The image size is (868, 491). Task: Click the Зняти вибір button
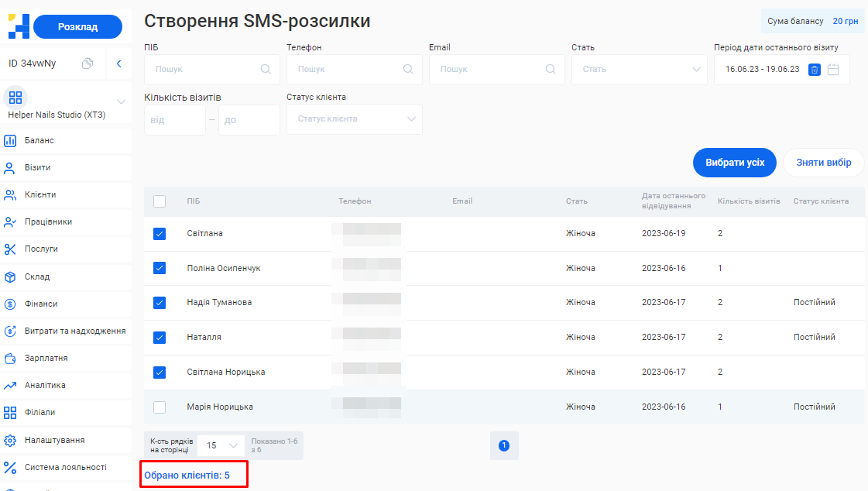point(823,163)
